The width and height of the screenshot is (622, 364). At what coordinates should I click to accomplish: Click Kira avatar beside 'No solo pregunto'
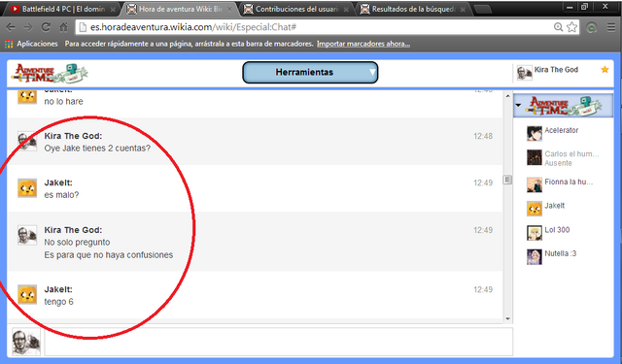click(x=27, y=235)
